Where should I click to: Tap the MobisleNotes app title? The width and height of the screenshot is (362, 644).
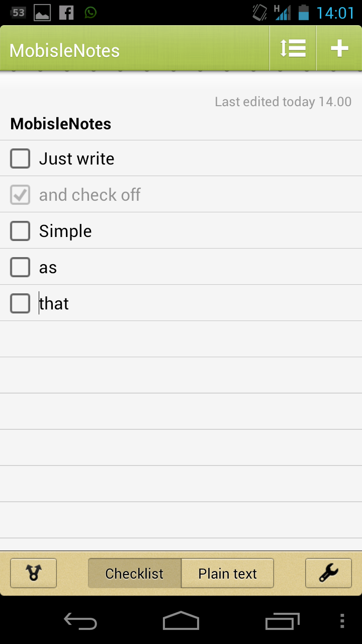[x=64, y=50]
